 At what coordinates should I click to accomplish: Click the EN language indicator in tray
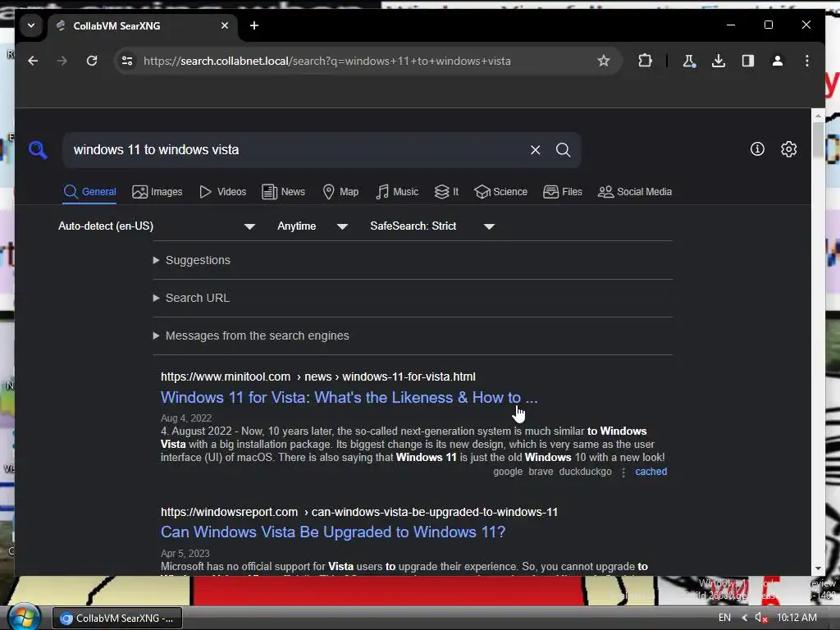click(724, 618)
